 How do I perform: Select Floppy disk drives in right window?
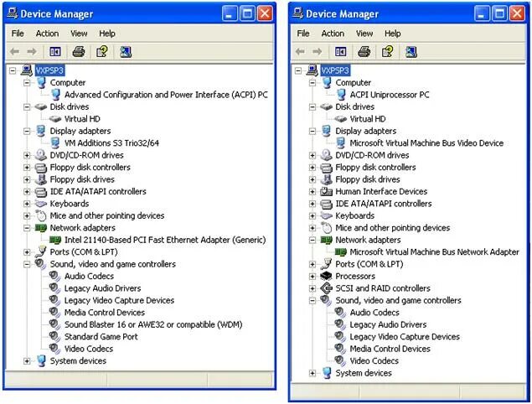click(x=368, y=179)
